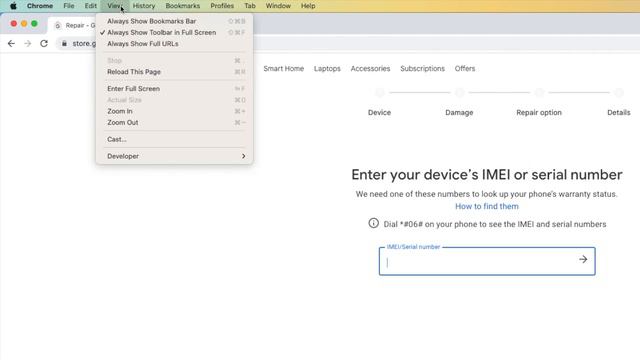Toggle Always Show Full URLs
Viewport: 640px width, 360px height.
click(174, 44)
